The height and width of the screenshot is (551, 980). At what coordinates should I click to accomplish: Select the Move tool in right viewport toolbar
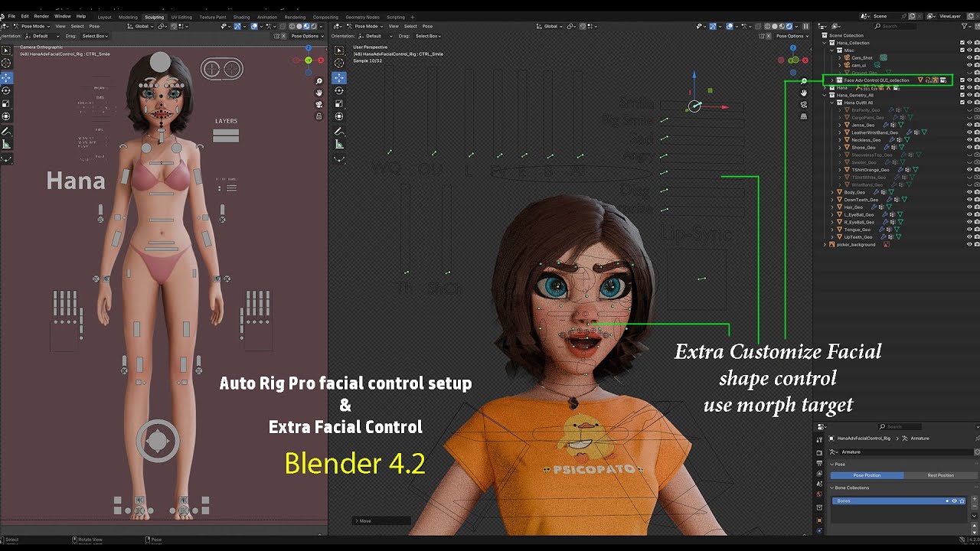[x=338, y=77]
